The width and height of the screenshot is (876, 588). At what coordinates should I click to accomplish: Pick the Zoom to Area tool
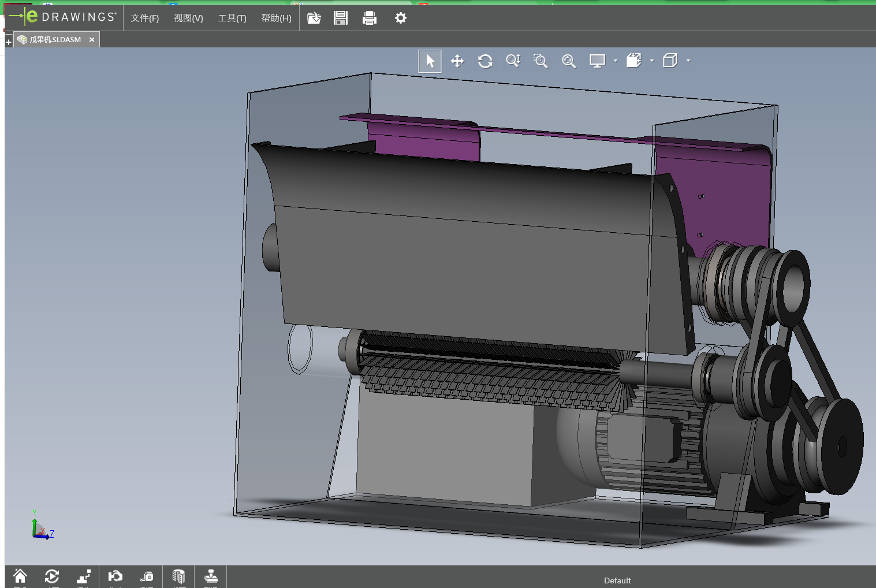point(540,61)
